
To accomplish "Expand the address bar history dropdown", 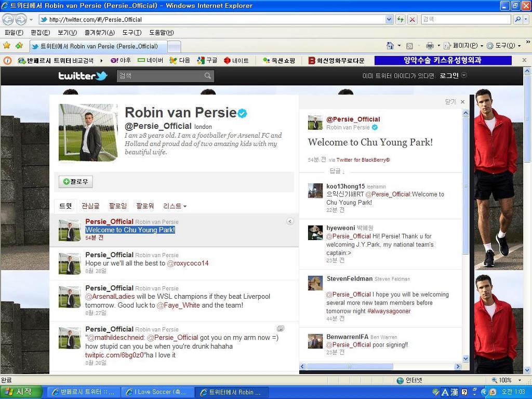I will (x=389, y=20).
